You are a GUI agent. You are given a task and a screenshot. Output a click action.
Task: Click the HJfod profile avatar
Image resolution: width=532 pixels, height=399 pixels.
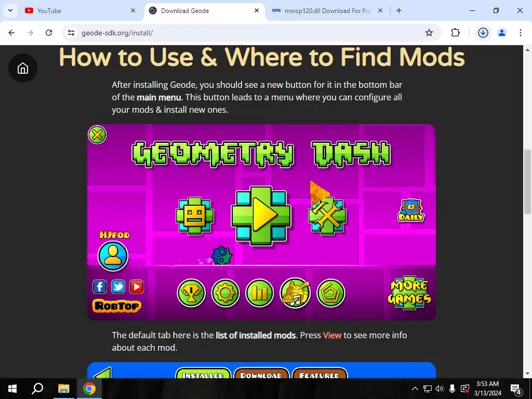(x=113, y=256)
